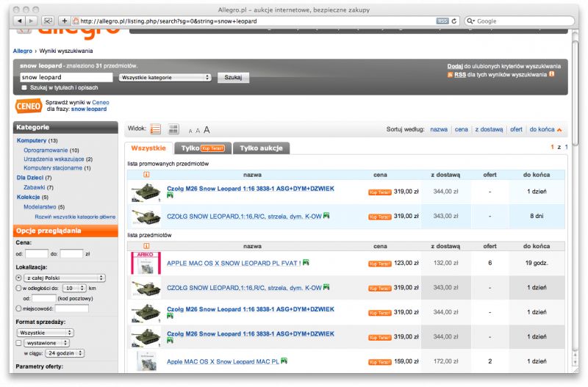Open distance 10 km dropdown

pyautogui.click(x=74, y=288)
